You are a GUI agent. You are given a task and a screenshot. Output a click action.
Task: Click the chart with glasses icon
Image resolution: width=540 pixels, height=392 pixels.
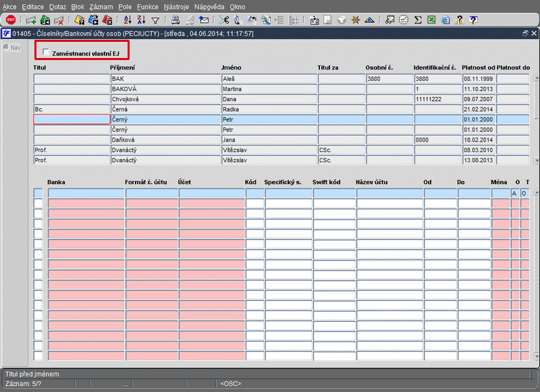pos(389,20)
